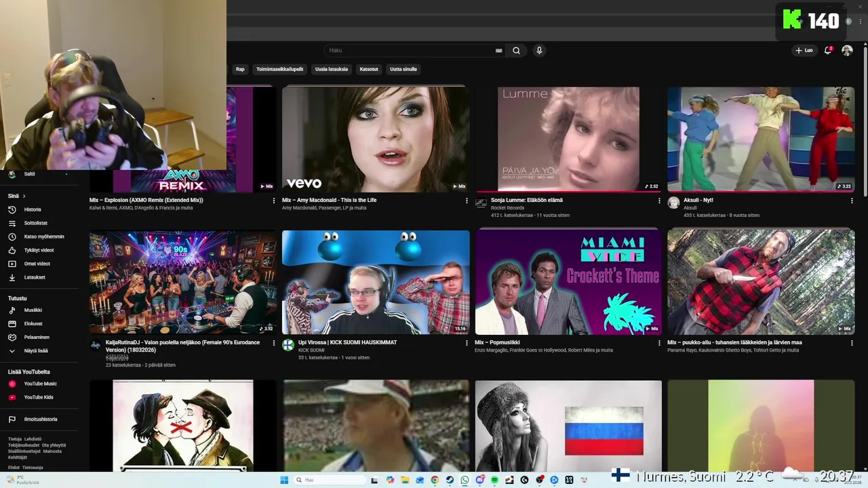Click the magnifier search button
Screen dimensions: 868x488
click(x=516, y=50)
